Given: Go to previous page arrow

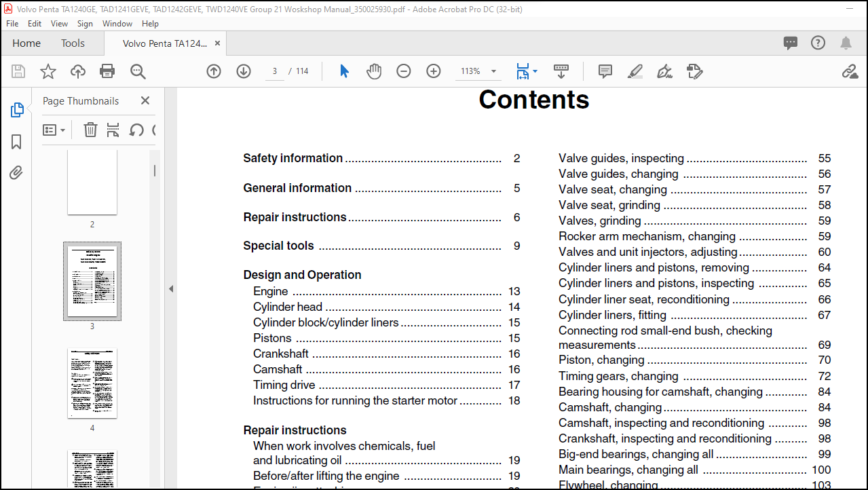Looking at the screenshot, I should (214, 71).
